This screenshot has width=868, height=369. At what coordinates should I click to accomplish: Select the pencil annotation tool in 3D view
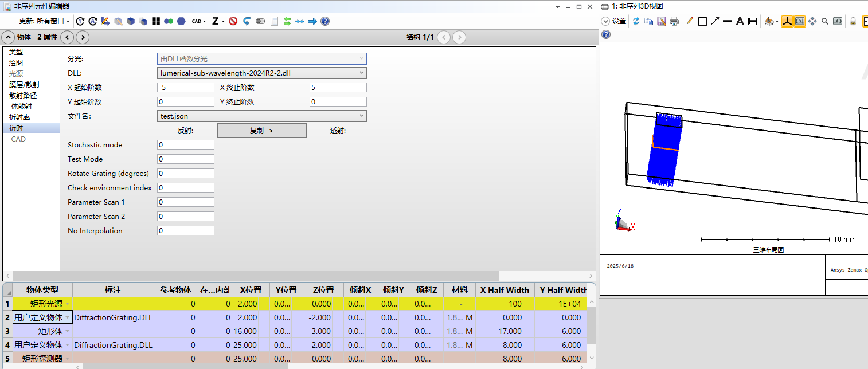[690, 21]
